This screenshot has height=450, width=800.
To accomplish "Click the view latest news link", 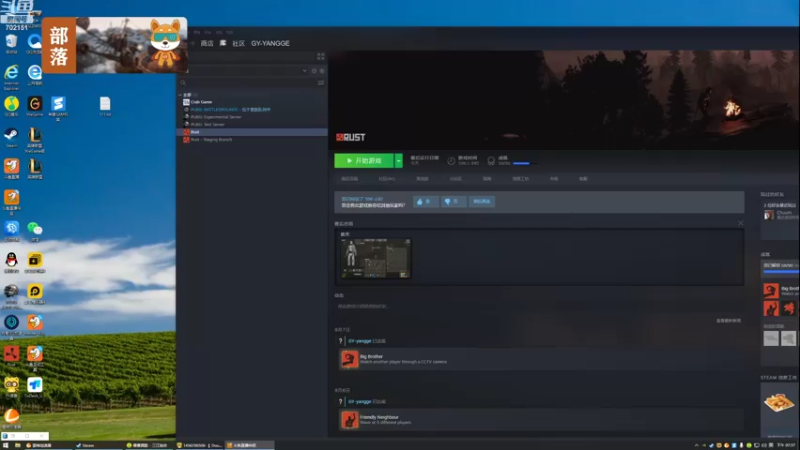I will pos(728,321).
